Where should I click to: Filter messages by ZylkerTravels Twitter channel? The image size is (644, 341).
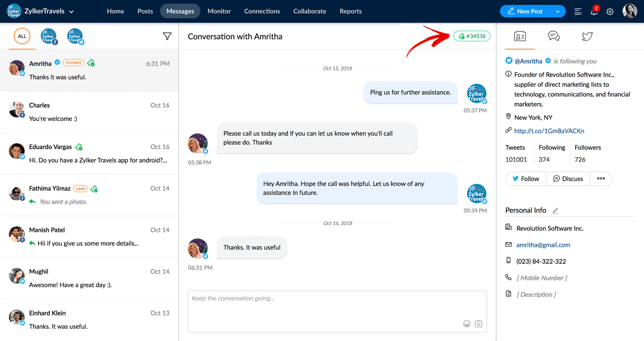pyautogui.click(x=75, y=36)
